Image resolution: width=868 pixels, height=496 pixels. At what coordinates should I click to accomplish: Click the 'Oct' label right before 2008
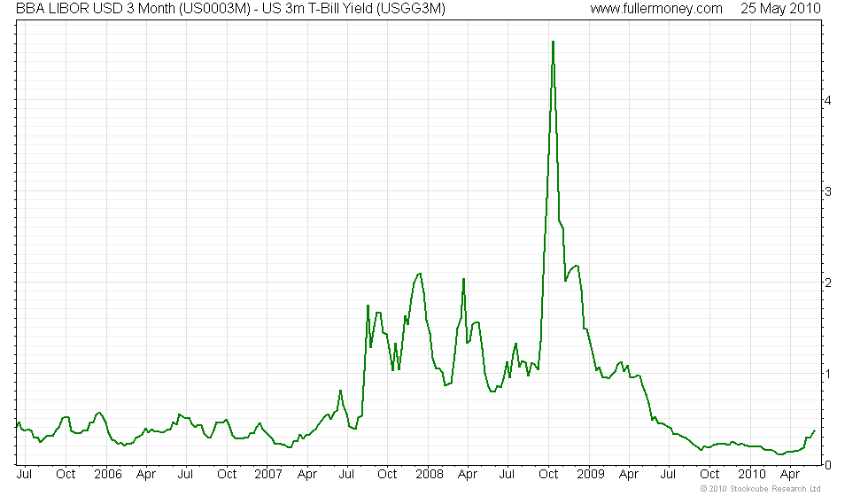point(387,475)
